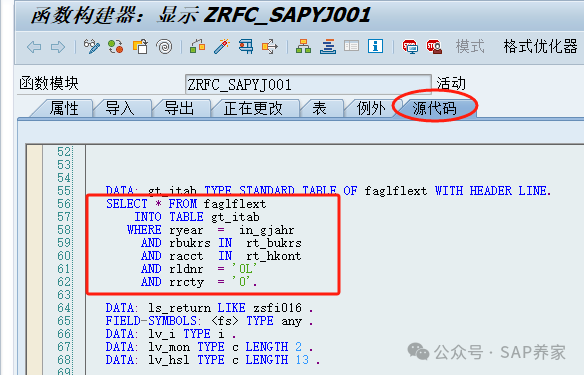Screen dimensions: 584x375
Task: Click the forward arrow toolbar icon
Action: tap(58, 47)
